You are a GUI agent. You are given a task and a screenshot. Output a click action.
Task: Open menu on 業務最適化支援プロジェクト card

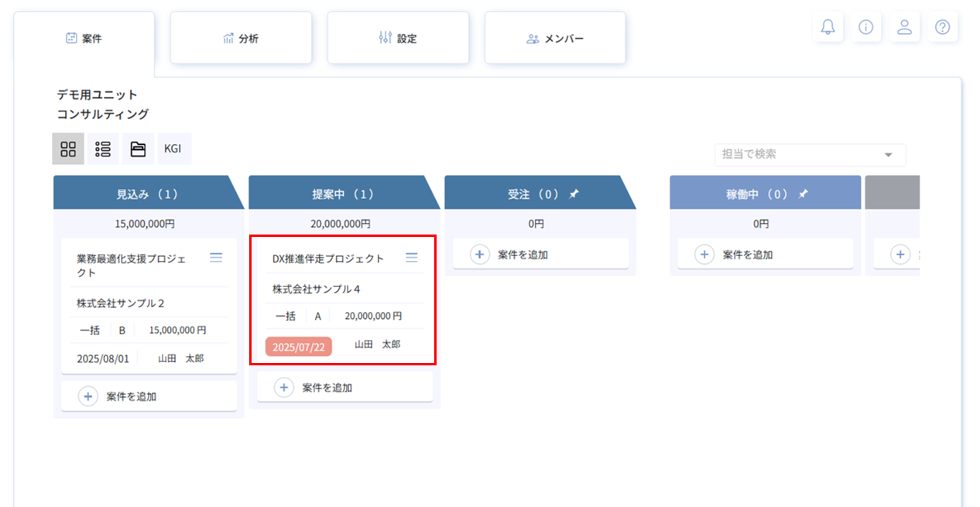pos(216,258)
